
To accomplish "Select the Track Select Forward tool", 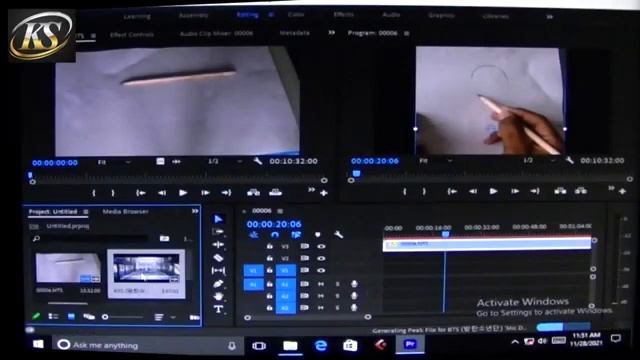I will pos(218,232).
